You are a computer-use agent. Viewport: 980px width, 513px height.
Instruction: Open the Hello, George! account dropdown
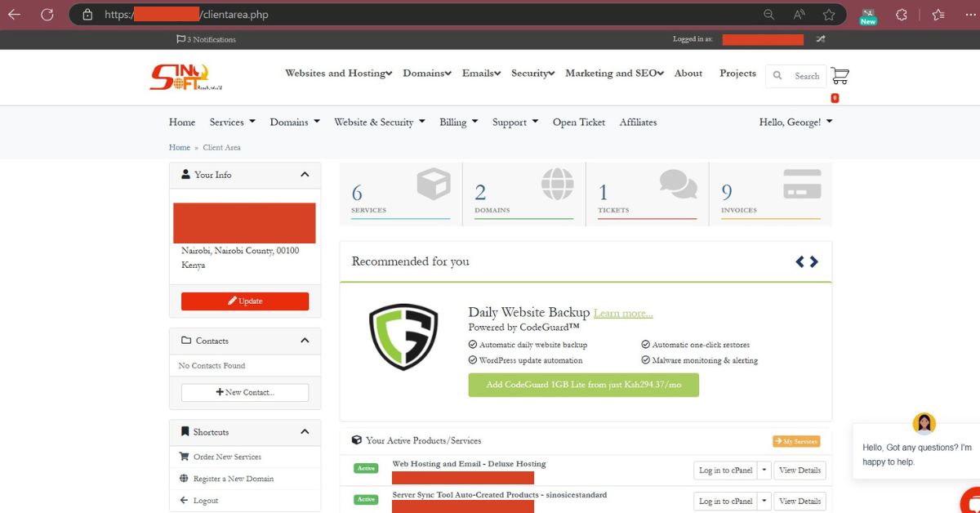[x=795, y=123]
